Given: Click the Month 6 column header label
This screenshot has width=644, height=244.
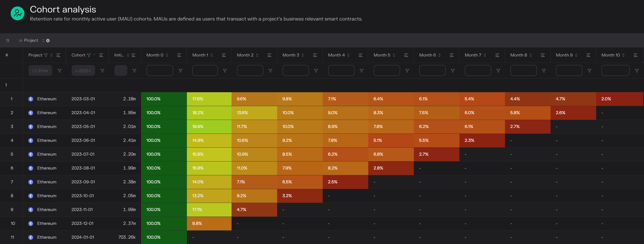Looking at the screenshot, I should (x=427, y=55).
